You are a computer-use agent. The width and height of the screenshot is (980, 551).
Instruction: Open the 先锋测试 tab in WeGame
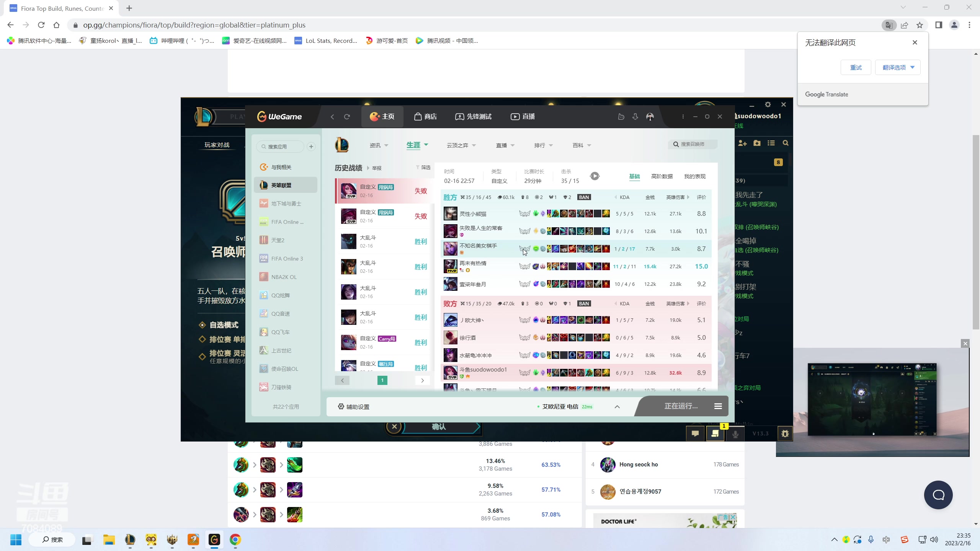474,117
